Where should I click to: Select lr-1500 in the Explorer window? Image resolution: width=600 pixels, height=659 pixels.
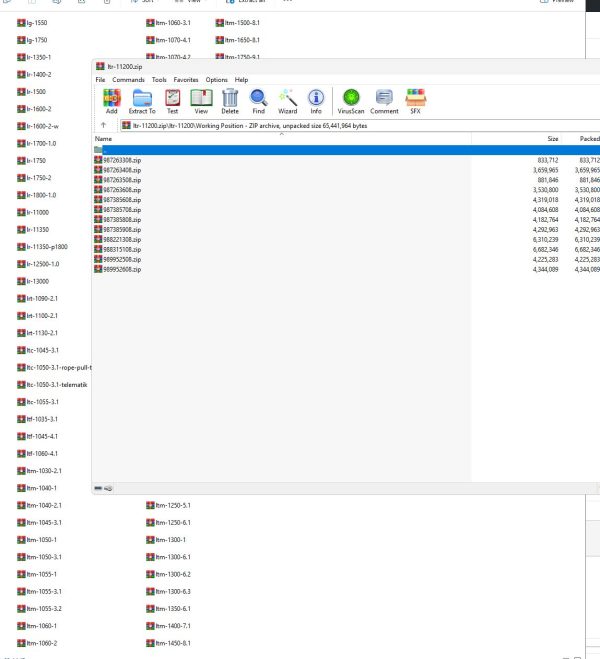(32, 92)
